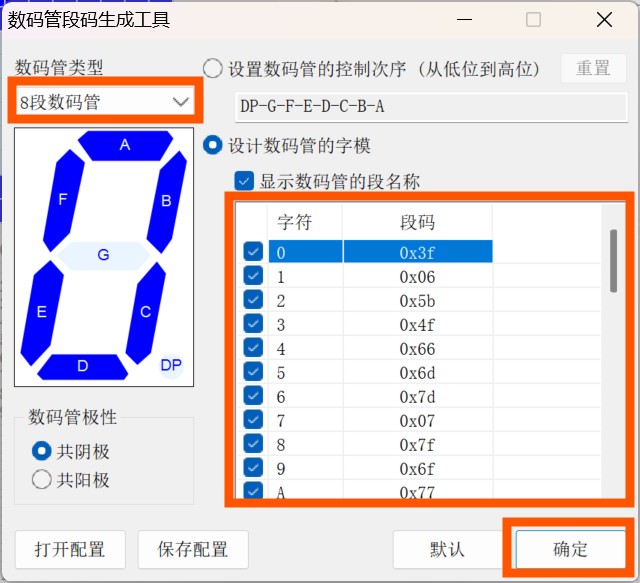Screen dimensions: 640x583
Task: Click the segment code list scrollbar thumb
Action: pos(613,261)
